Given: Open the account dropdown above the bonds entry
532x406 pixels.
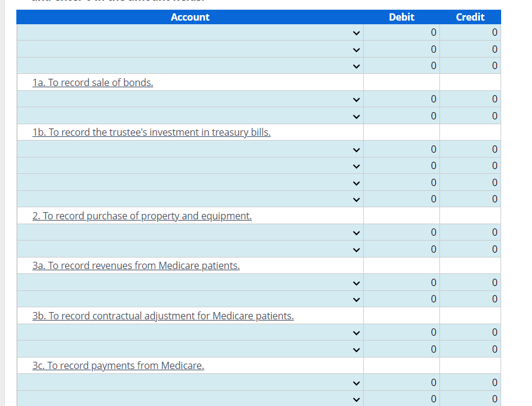Looking at the screenshot, I should tap(356, 65).
